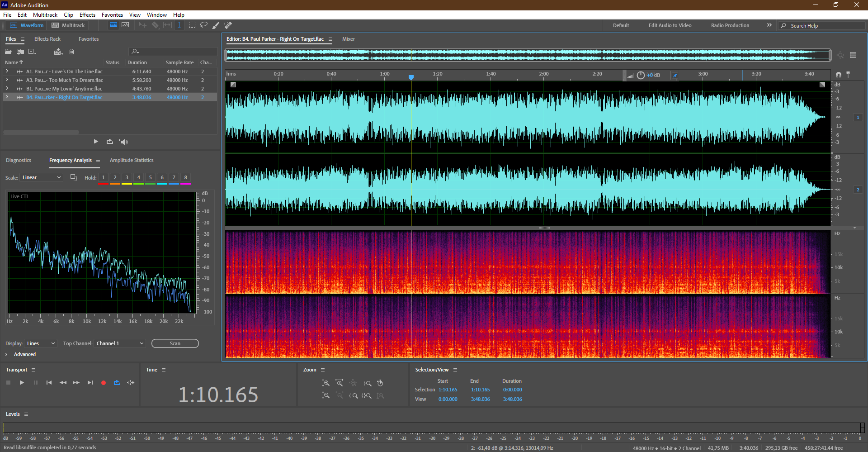Toggle snapping magnet icon in Editor

click(x=839, y=75)
